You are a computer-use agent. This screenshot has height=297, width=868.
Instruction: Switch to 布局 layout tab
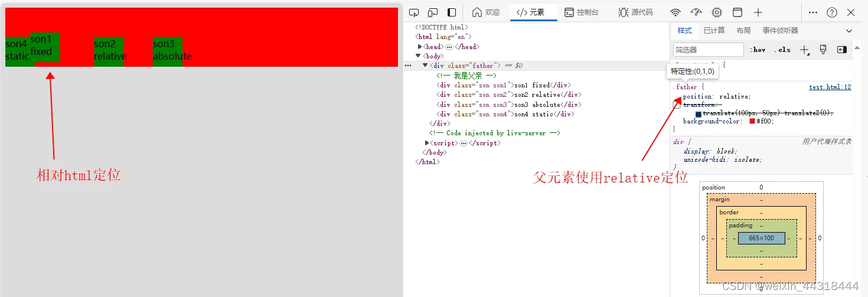pyautogui.click(x=743, y=31)
